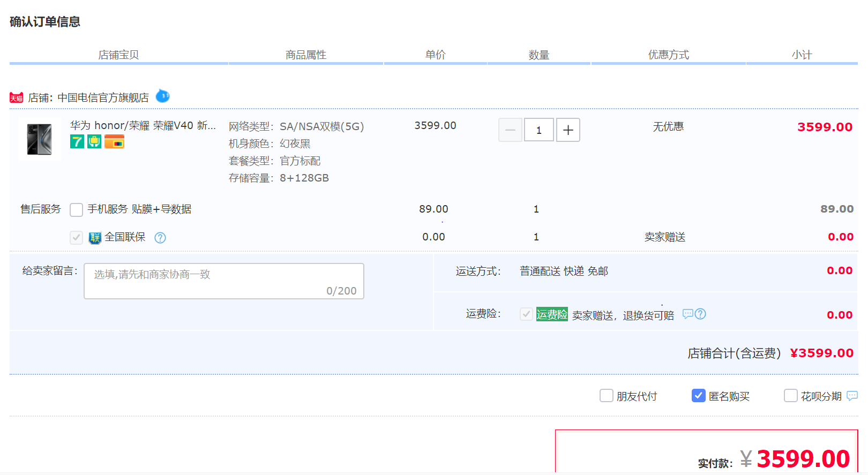The width and height of the screenshot is (868, 475).
Task: Click the 优惠方式 column header
Action: [x=669, y=55]
